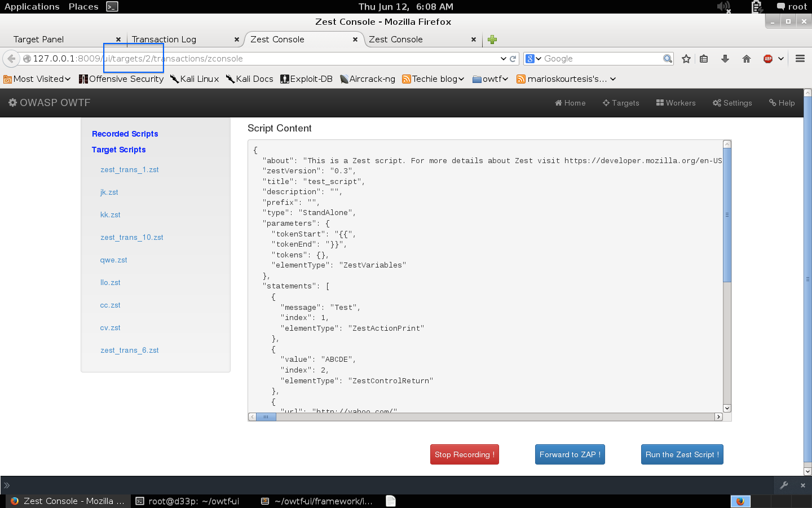Viewport: 812px width, 508px height.
Task: Switch to root@d33p terminal in taskbar
Action: 188,501
